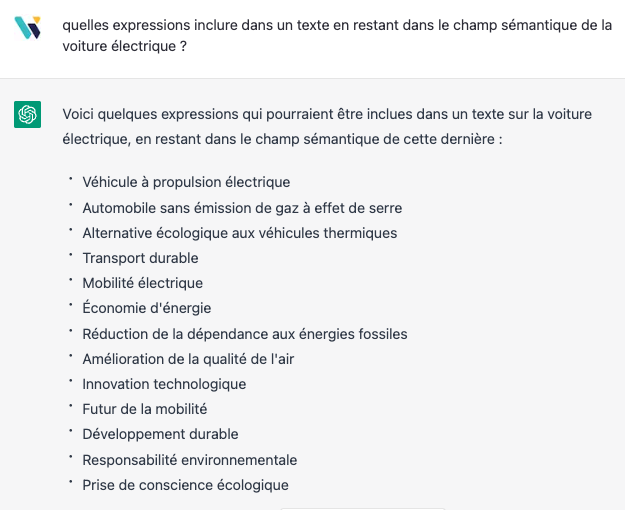
Task: Click the user avatar icon beside the question
Action: (x=28, y=27)
